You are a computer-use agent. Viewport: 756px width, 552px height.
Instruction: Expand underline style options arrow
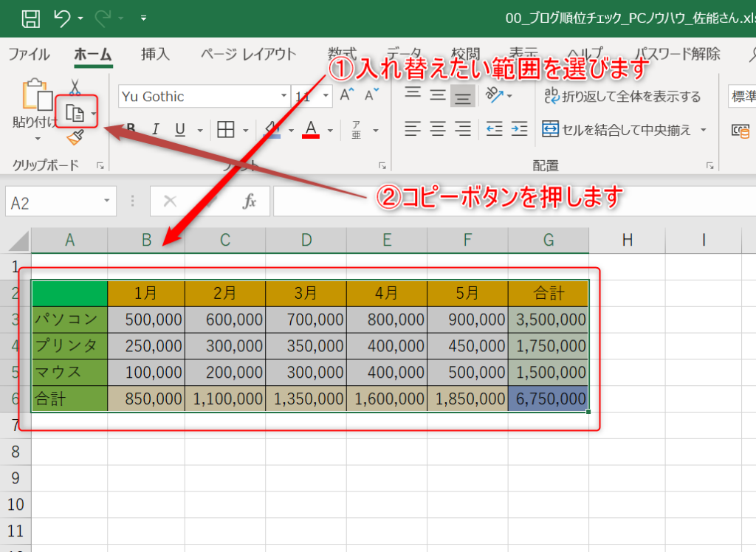click(200, 130)
